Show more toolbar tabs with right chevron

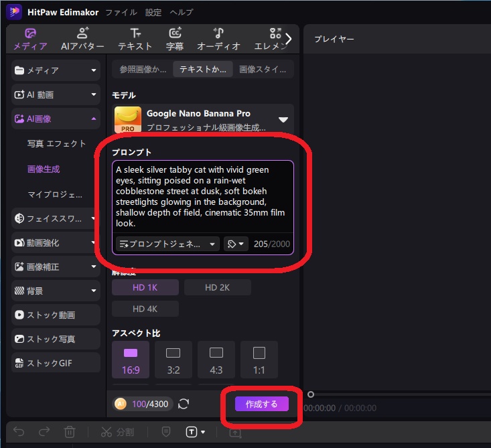(289, 39)
